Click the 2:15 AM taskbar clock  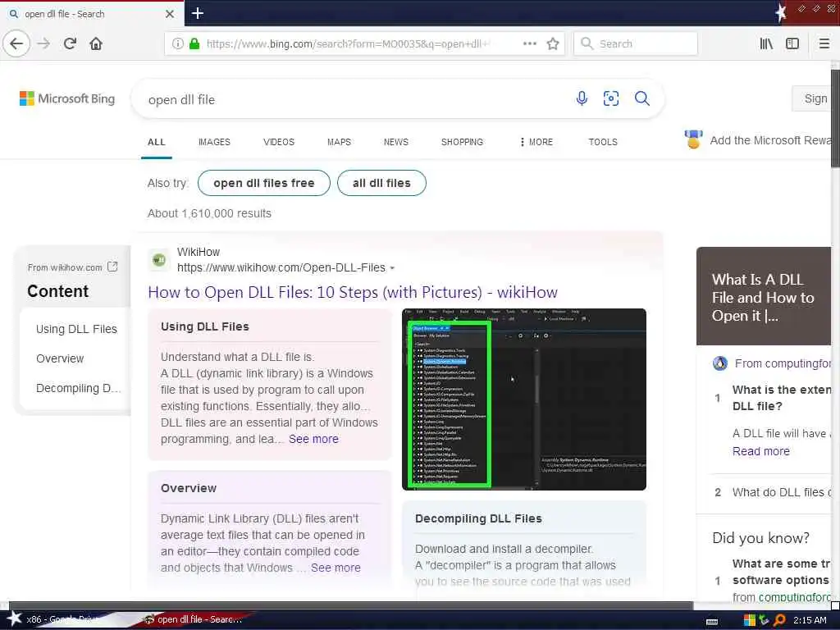(810, 620)
